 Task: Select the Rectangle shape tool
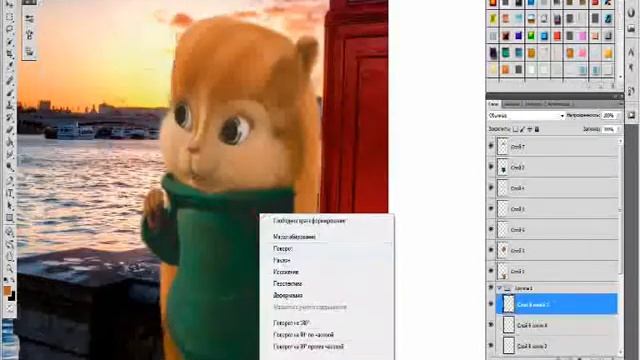click(10, 218)
